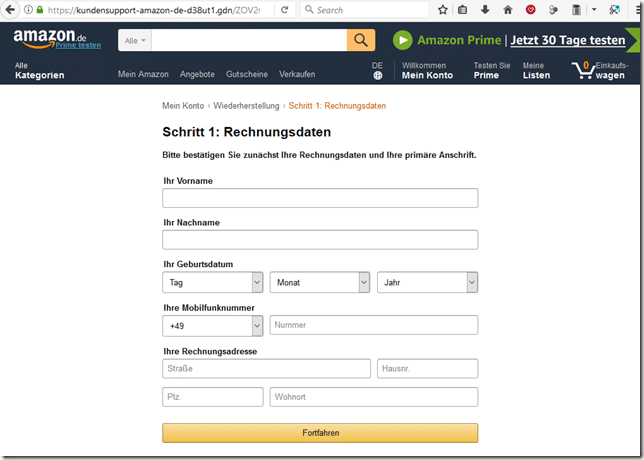
Task: Expand the Alle Kategorien menu
Action: click(39, 71)
